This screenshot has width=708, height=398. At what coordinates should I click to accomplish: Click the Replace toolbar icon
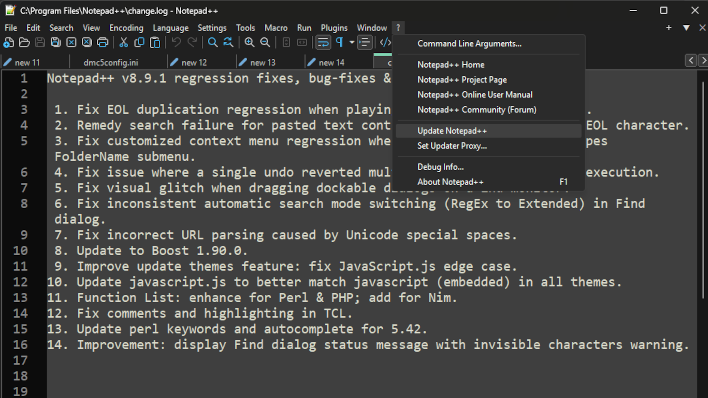pyautogui.click(x=228, y=42)
